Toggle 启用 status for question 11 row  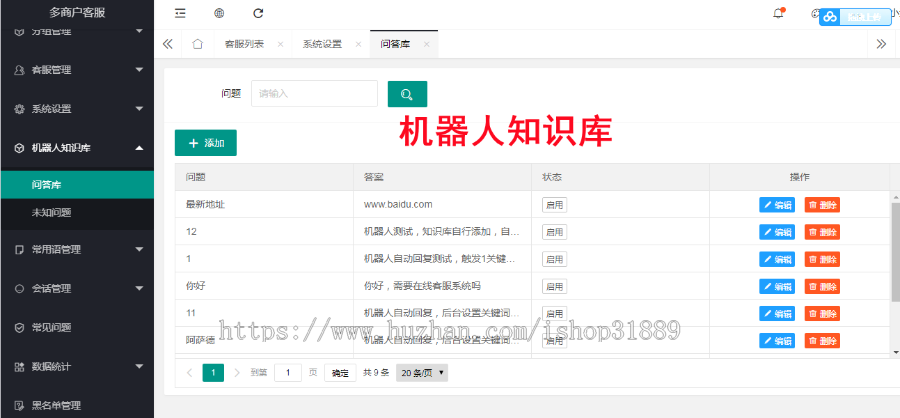click(554, 314)
